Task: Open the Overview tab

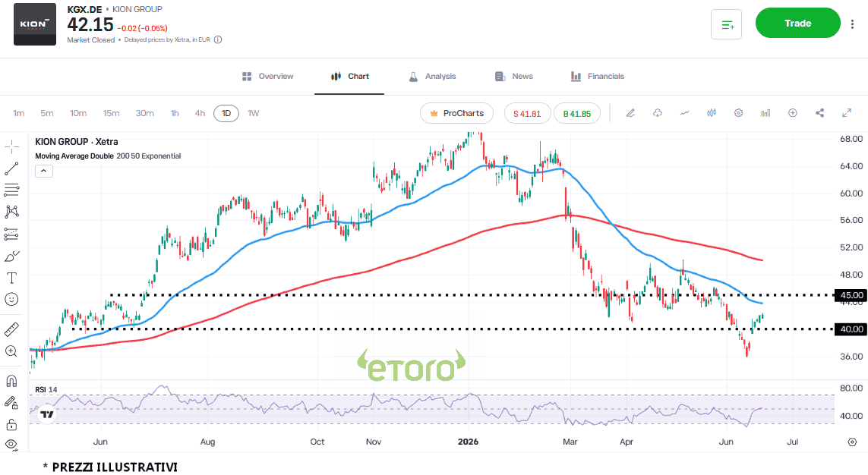Action: click(268, 77)
